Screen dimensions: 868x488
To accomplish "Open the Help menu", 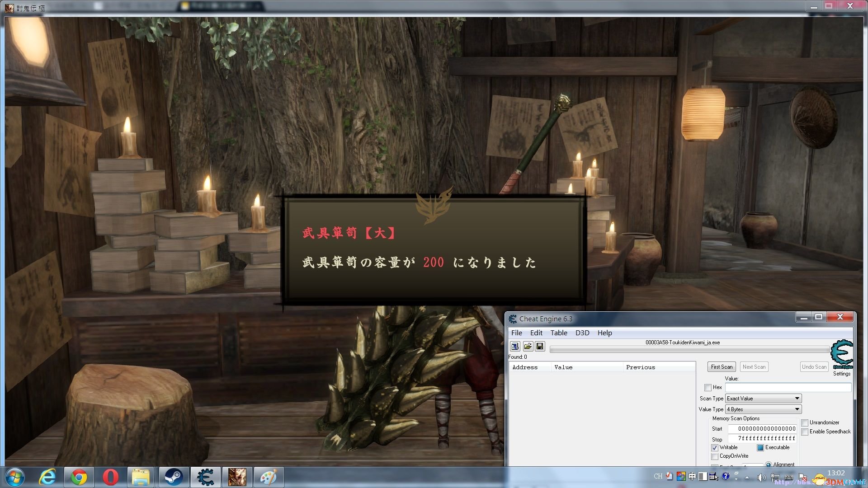I will pos(605,333).
